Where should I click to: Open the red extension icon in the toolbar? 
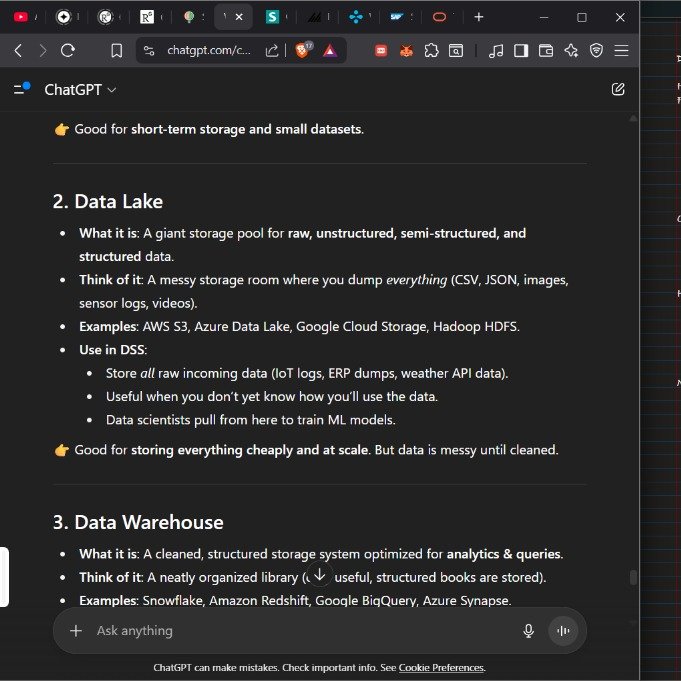pos(381,51)
